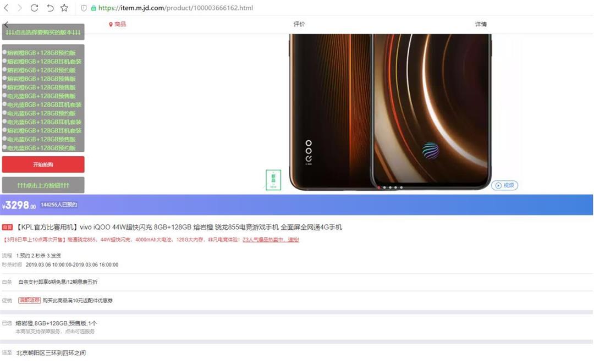Click the browser forward arrow
Screen dimensions: 594x364
(x=20, y=8)
